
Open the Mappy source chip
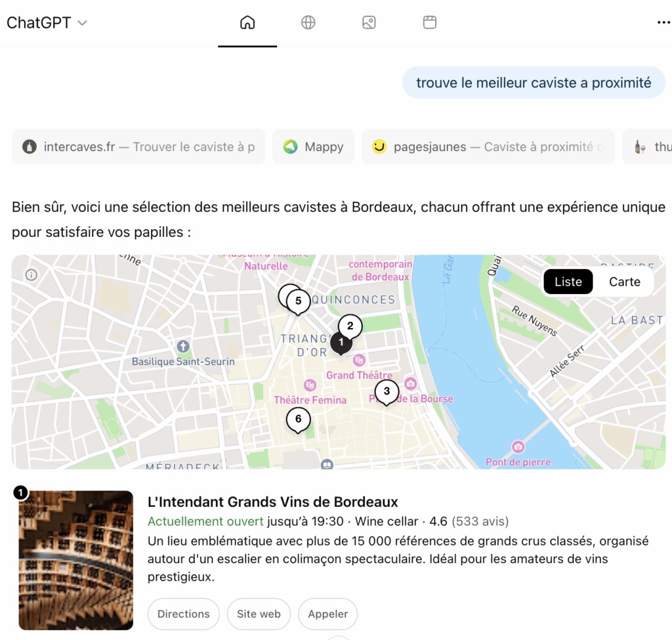[x=313, y=147]
